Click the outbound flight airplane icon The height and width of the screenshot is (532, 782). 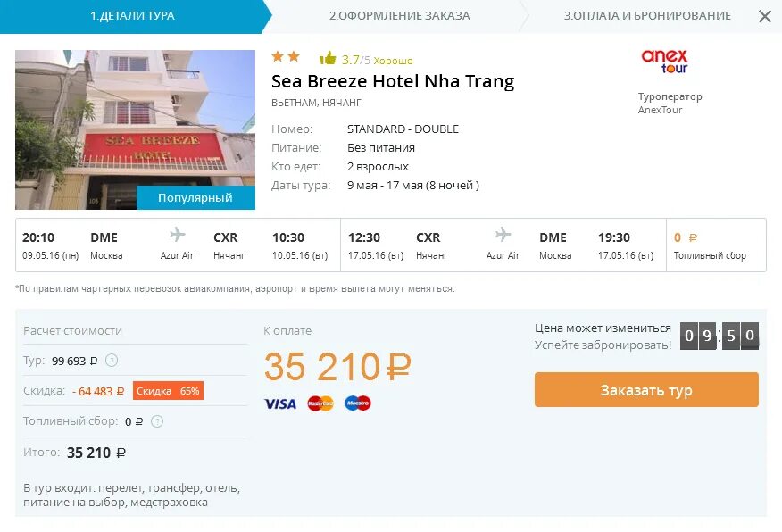177,235
